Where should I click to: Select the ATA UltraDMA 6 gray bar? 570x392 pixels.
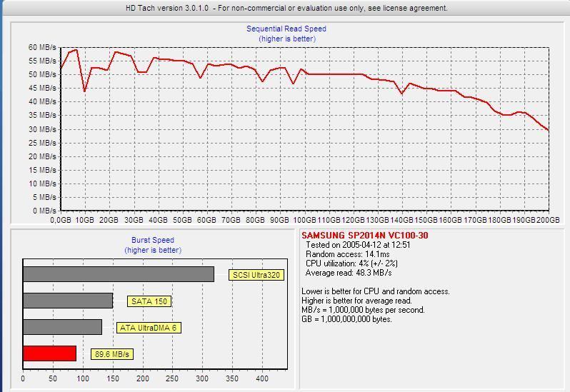[63, 327]
